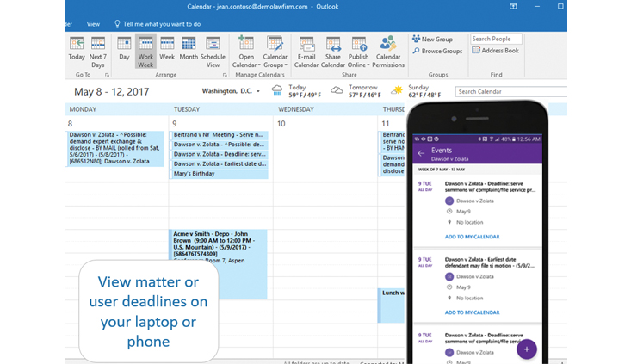Open the phone's Deadline: serve summons event at top
The image size is (631, 364).
pos(490,187)
